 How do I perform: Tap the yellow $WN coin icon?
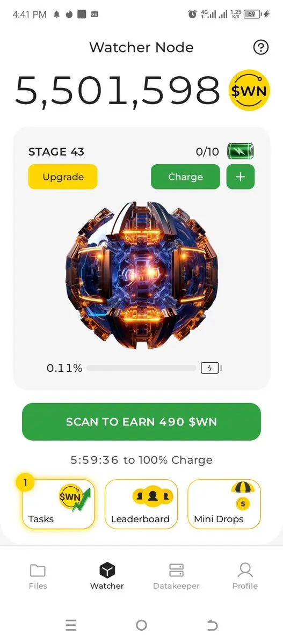(x=249, y=90)
